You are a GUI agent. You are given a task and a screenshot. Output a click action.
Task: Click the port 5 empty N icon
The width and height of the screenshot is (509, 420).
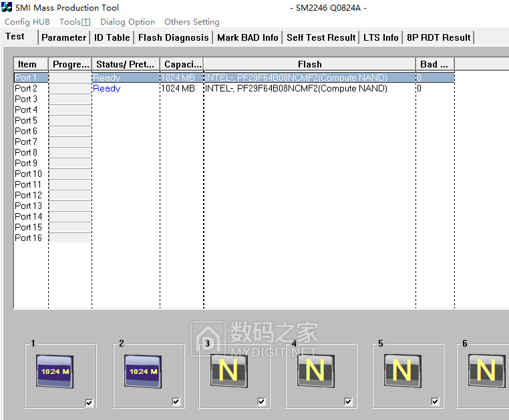point(402,370)
